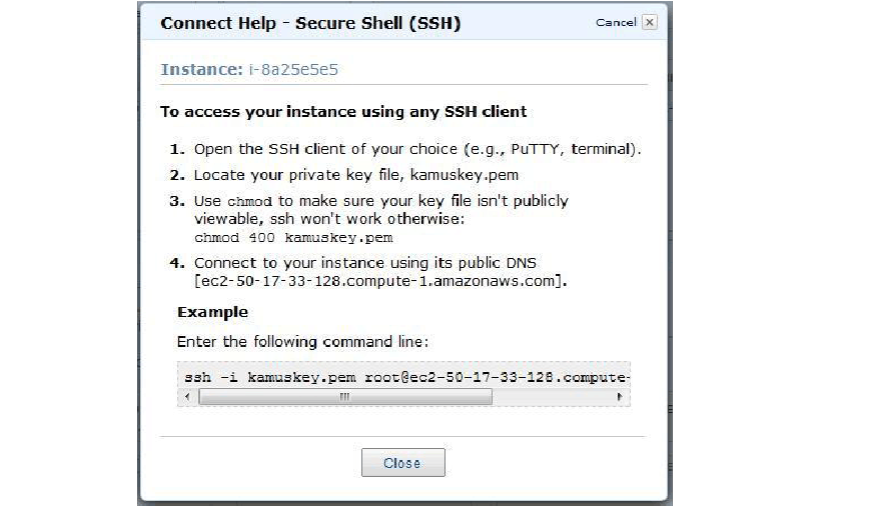The width and height of the screenshot is (893, 506).
Task: Click the Cancel link text
Action: (615, 22)
